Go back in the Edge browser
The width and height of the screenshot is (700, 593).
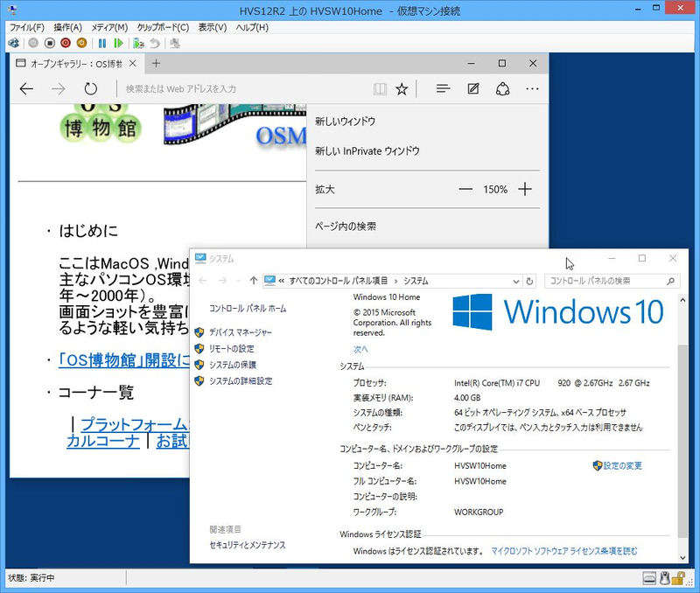coord(27,89)
